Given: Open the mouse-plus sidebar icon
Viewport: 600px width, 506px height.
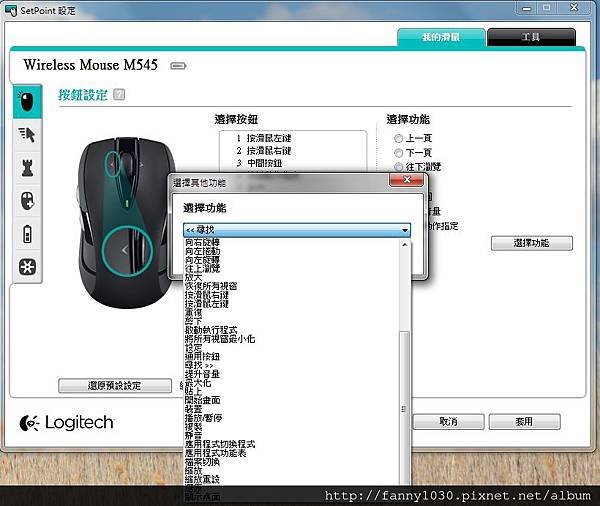Looking at the screenshot, I should click(x=27, y=201).
